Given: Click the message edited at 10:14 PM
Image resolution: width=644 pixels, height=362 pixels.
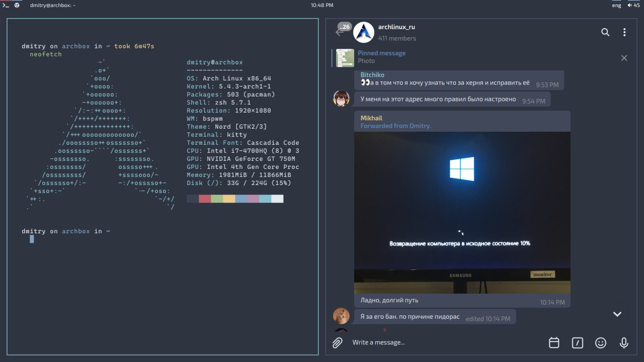Looking at the screenshot, I should click(435, 317).
